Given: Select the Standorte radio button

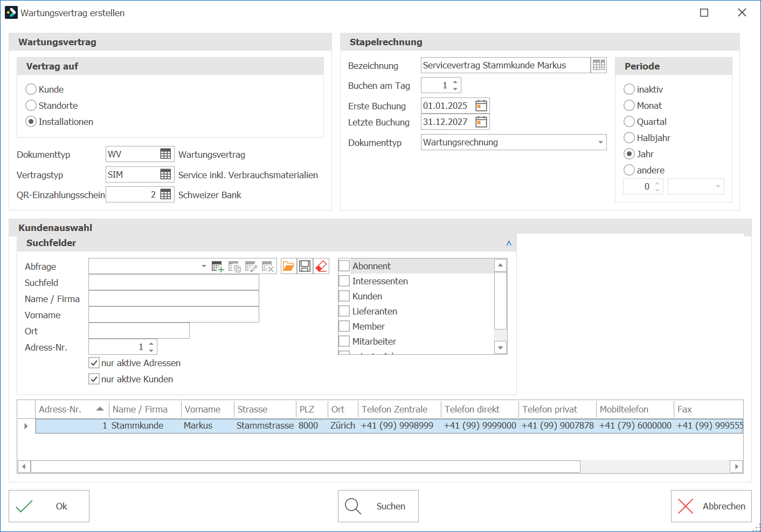Looking at the screenshot, I should pyautogui.click(x=31, y=106).
